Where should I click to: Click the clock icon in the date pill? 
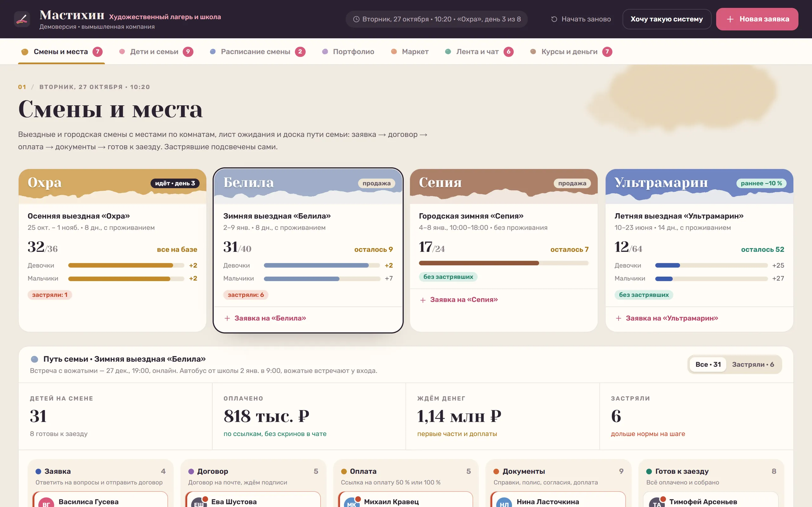coord(356,19)
